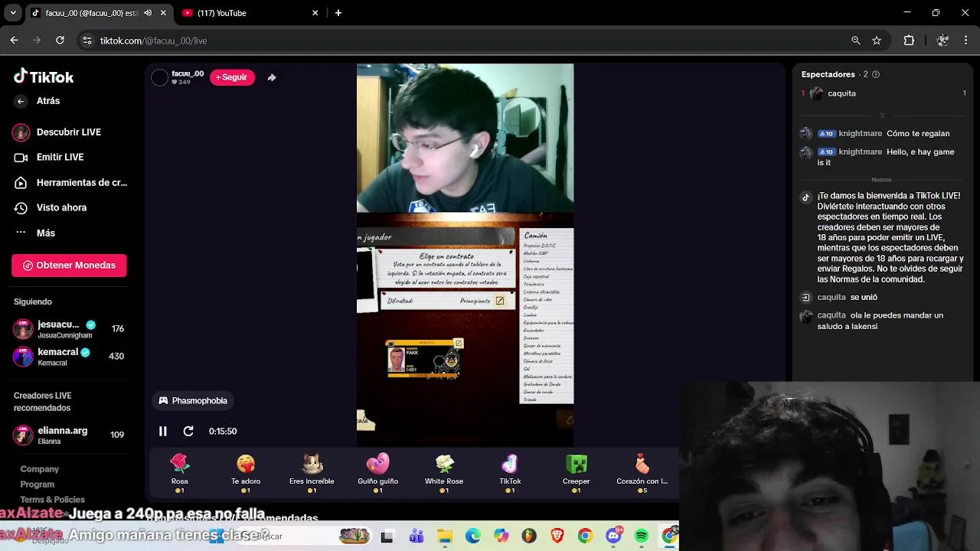Screen dimensions: 980x551
Task: Open Spotify from taskbar
Action: (642, 536)
